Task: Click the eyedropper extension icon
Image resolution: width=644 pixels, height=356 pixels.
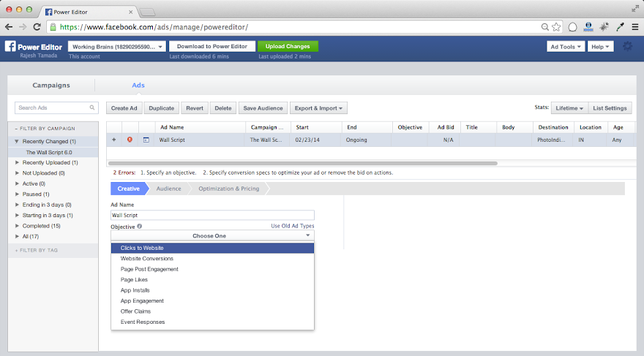Action: point(620,27)
